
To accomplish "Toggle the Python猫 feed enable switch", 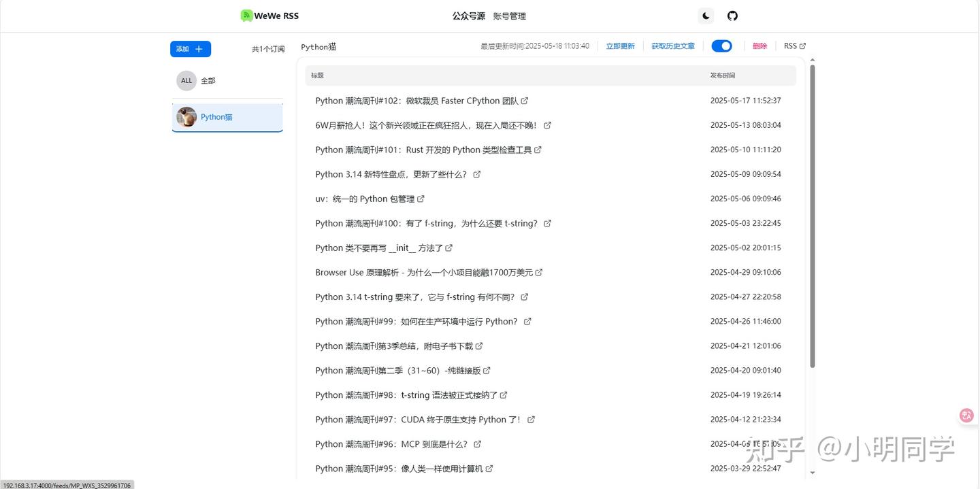I will tap(721, 46).
